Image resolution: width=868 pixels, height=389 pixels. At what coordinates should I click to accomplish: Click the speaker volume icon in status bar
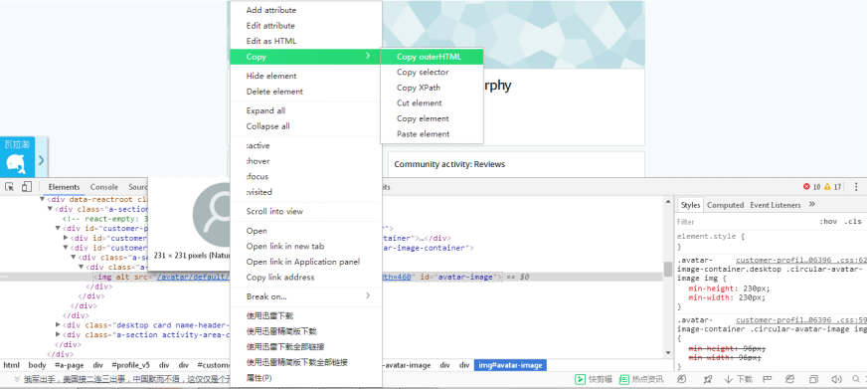[836, 379]
